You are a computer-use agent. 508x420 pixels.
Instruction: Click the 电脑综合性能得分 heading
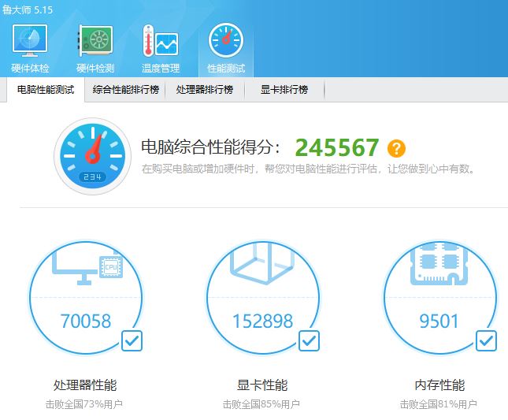point(211,147)
